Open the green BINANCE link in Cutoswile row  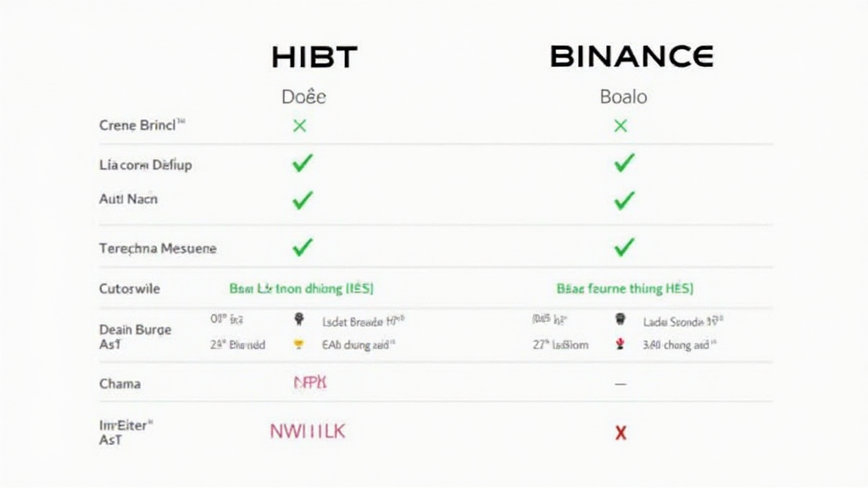pyautogui.click(x=625, y=289)
